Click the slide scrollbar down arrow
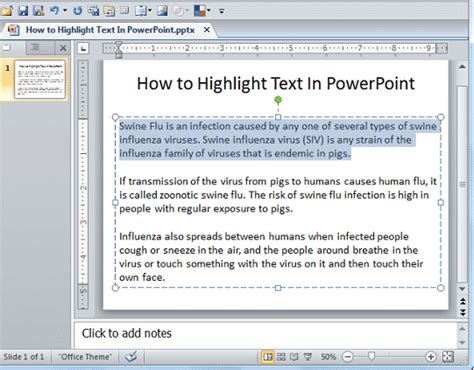Screen dimensions: 474x370 point(462,289)
